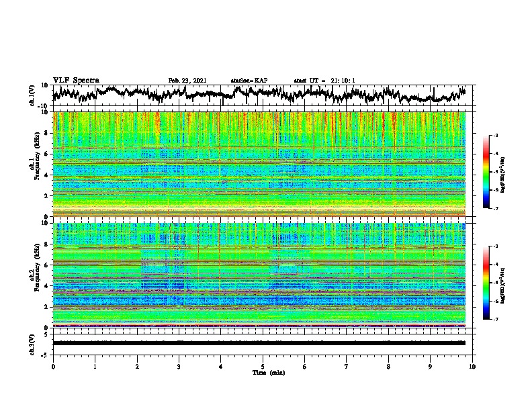Click the "9" tick label on the time axis
532x411 pixels.
pos(430,367)
